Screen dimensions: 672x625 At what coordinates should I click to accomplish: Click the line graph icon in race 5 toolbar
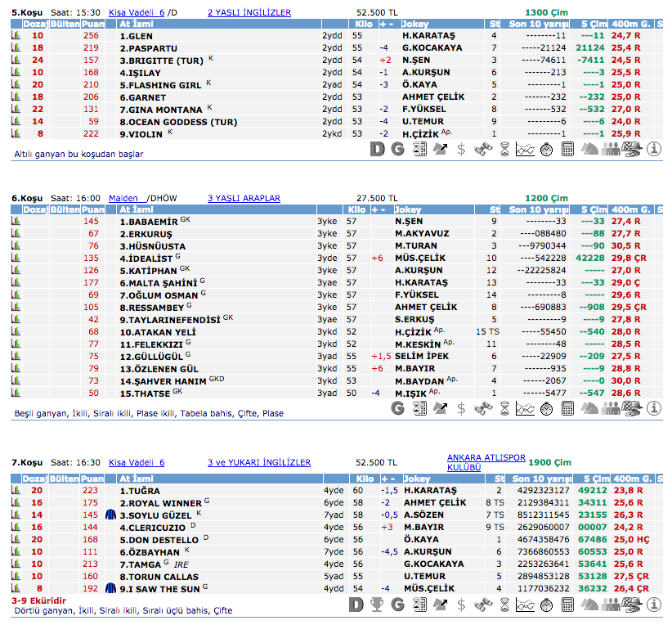click(x=526, y=149)
